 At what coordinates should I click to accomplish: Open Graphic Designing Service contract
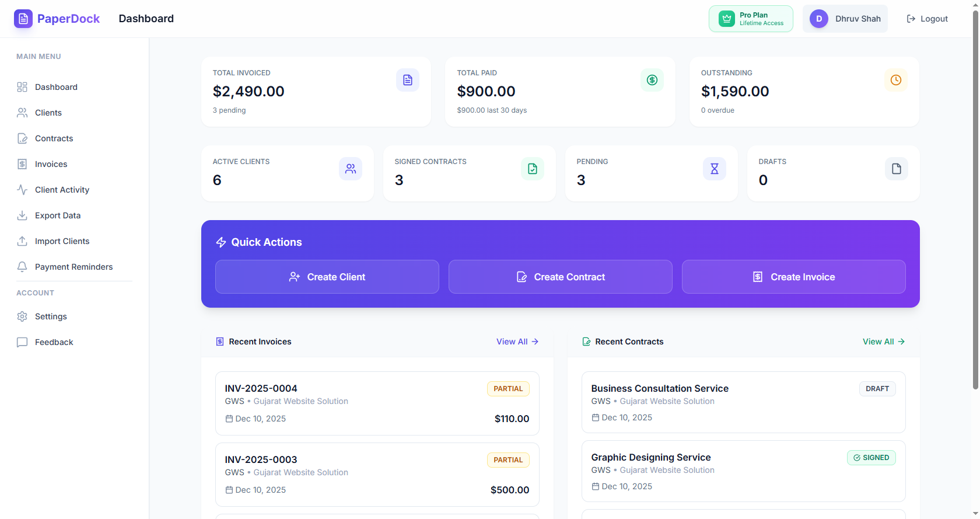744,471
